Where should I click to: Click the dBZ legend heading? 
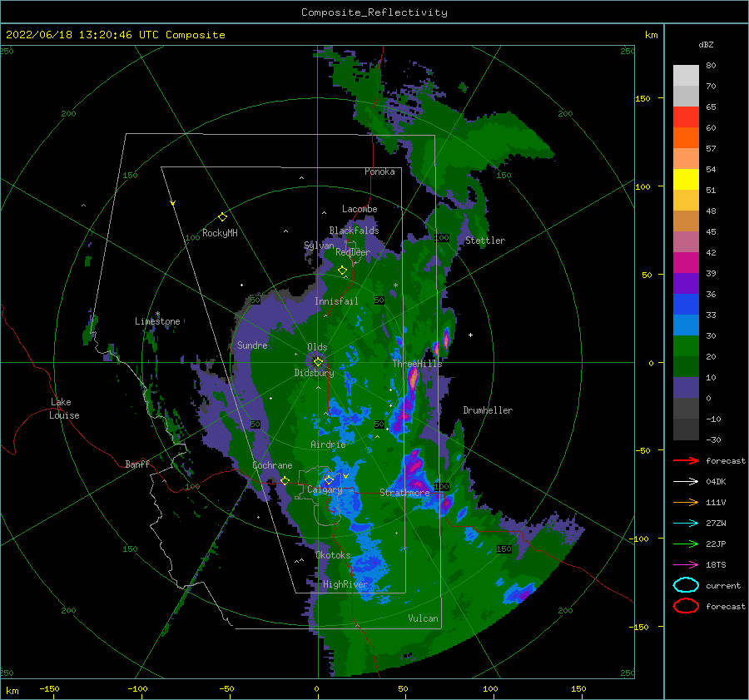(x=706, y=44)
